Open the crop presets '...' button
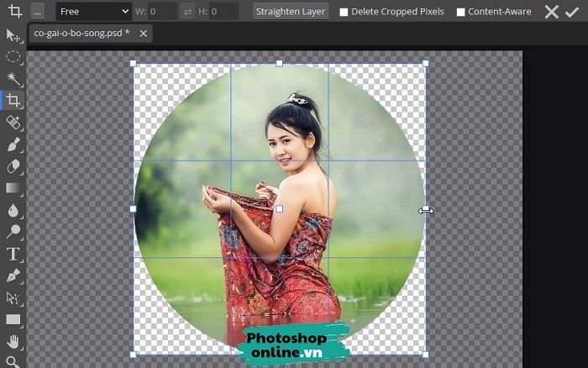This screenshot has height=368, width=588. coord(39,12)
